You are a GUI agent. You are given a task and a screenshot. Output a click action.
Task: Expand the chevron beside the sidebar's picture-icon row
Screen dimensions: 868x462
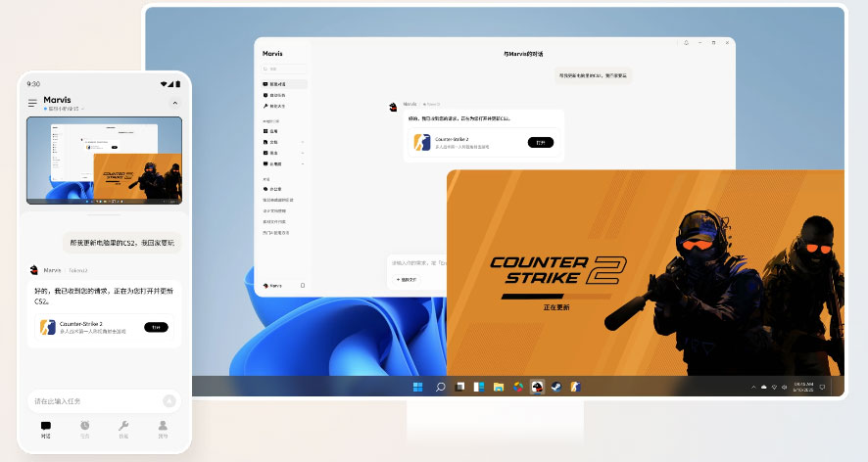click(303, 153)
